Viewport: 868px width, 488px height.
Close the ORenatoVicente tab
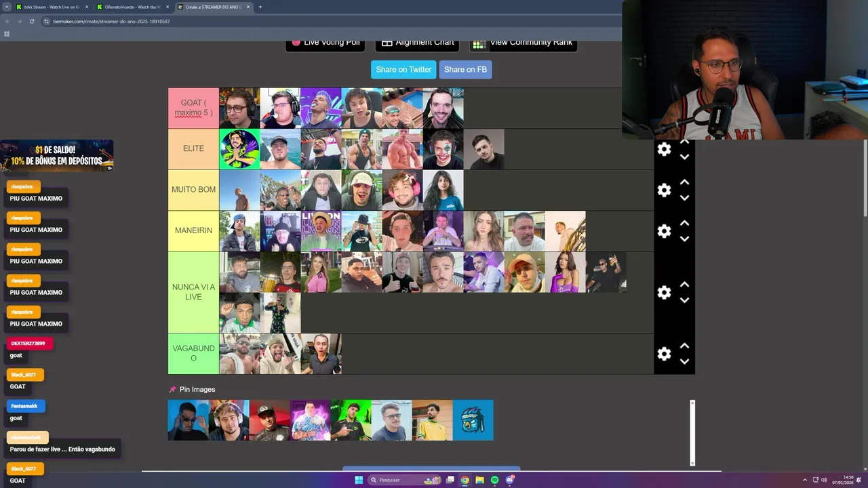click(x=167, y=7)
